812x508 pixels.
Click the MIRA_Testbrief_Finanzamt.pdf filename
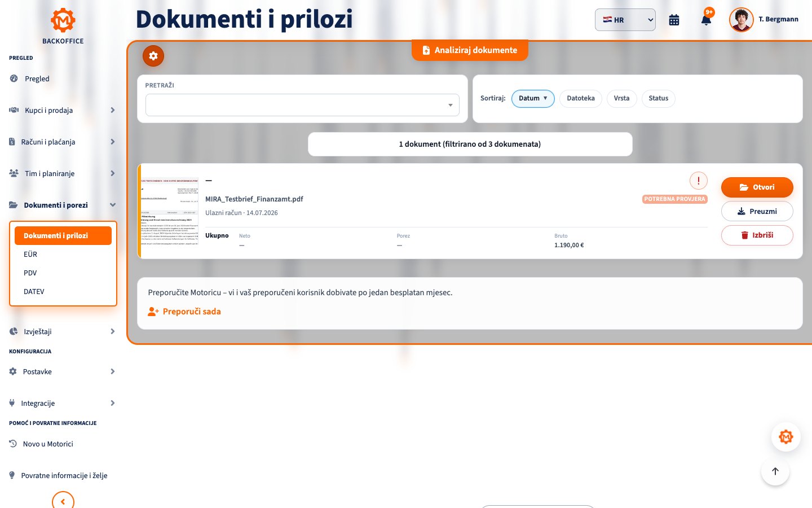click(254, 199)
